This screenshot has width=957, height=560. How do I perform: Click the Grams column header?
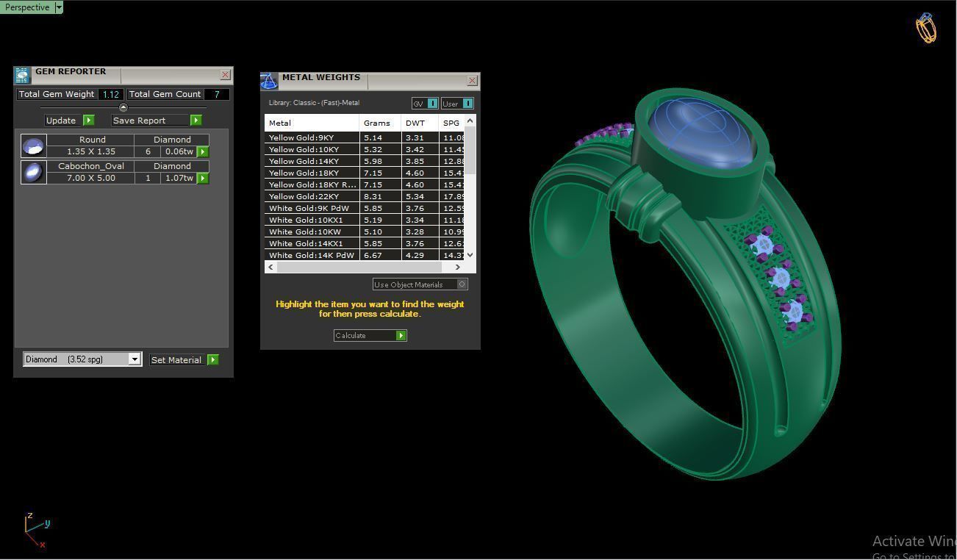(380, 123)
